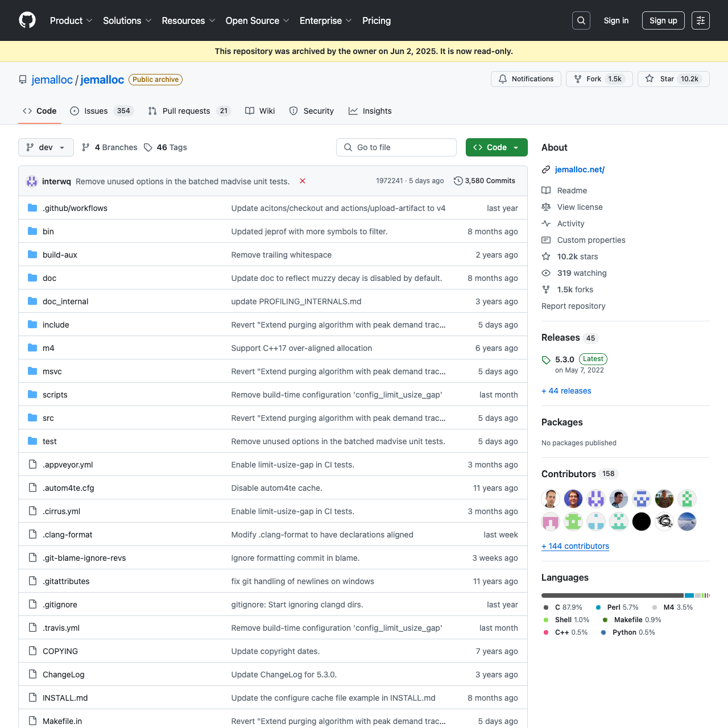Viewport: 728px width, 728px height.
Task: Open the Insights tab
Action: click(370, 111)
